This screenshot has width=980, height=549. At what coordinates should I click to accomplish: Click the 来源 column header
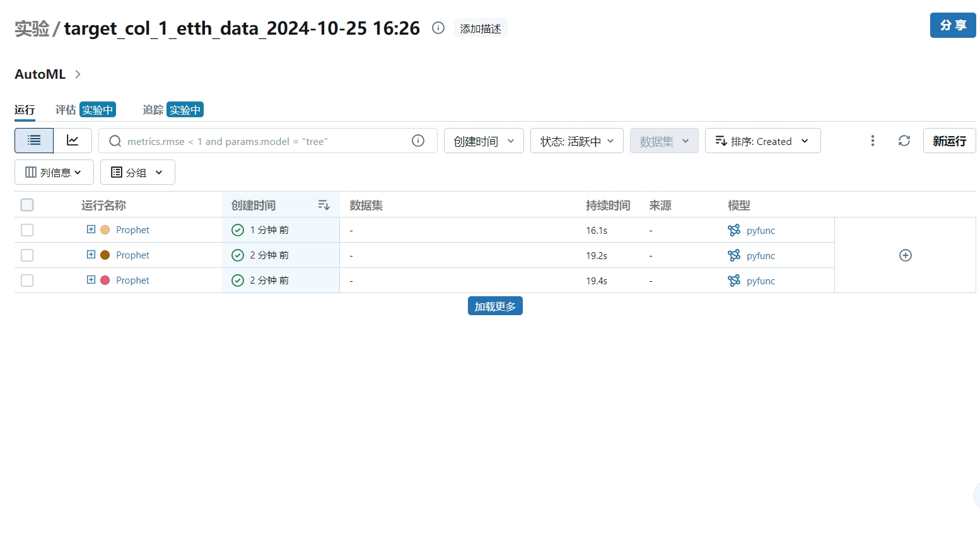pyautogui.click(x=660, y=205)
